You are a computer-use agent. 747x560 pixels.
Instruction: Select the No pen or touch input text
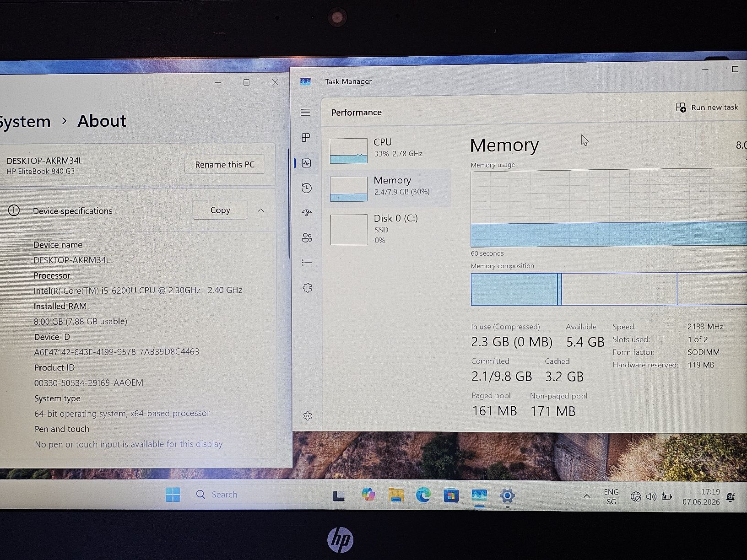(x=129, y=444)
